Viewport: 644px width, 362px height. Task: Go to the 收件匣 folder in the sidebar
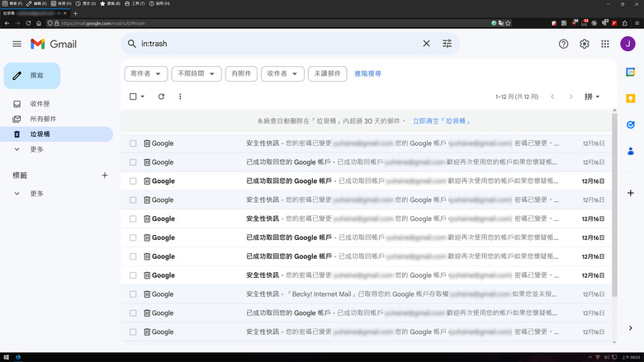click(x=40, y=104)
